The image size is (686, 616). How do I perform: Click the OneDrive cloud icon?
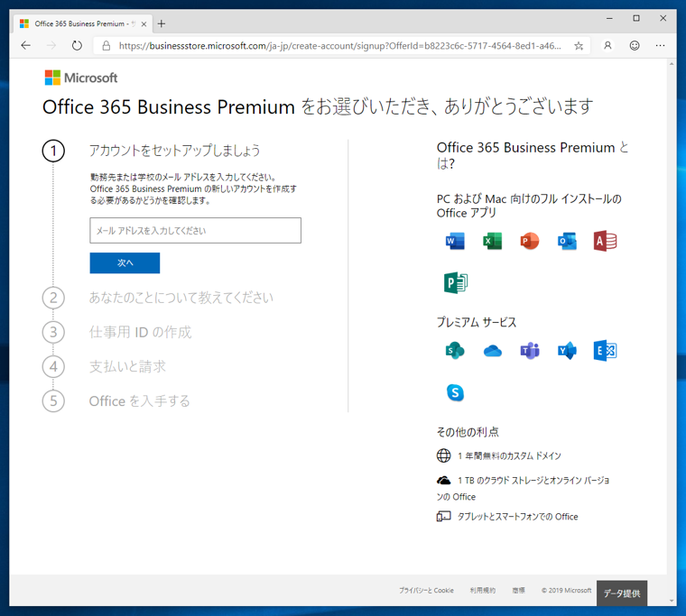(x=493, y=351)
